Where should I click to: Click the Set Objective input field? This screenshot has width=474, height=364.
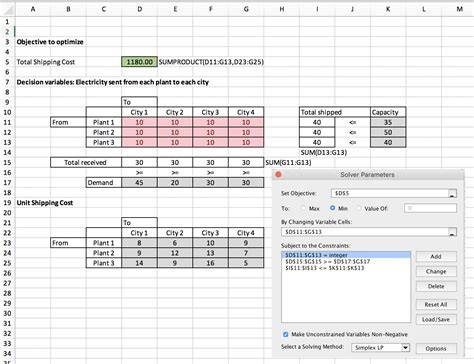pyautogui.click(x=390, y=193)
